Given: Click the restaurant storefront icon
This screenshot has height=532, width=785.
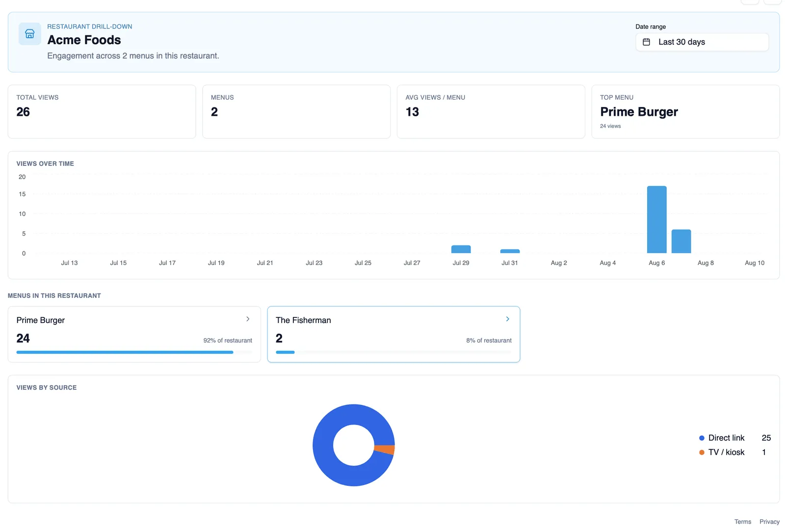Looking at the screenshot, I should point(30,34).
